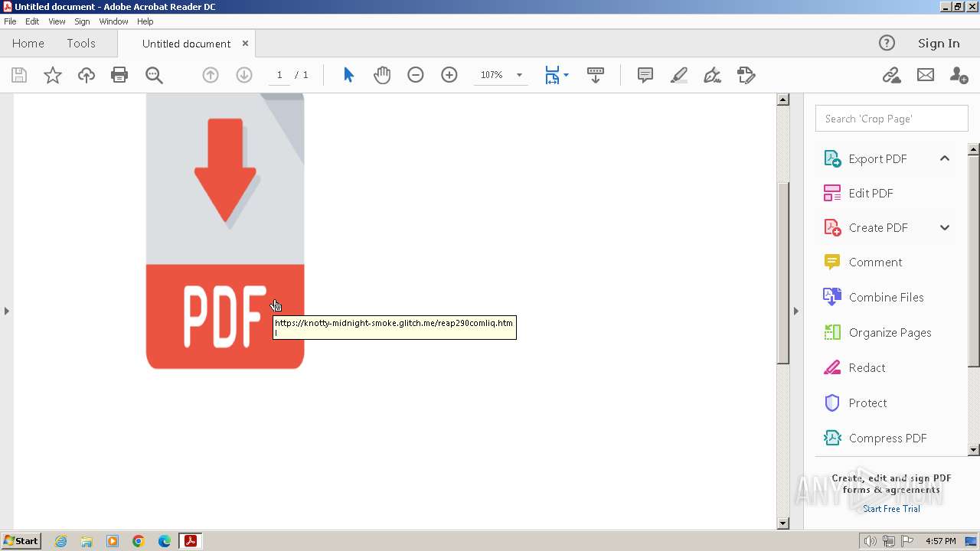Open the File menu

pos(10,21)
